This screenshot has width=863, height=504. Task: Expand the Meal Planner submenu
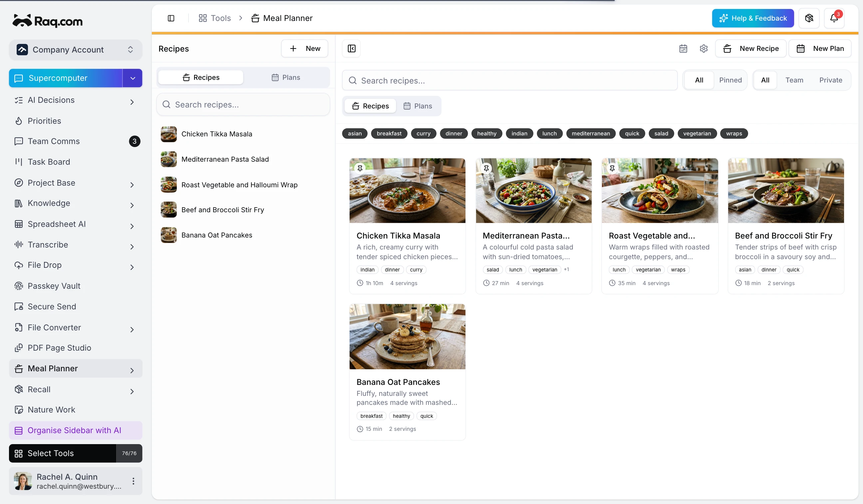coord(132,370)
